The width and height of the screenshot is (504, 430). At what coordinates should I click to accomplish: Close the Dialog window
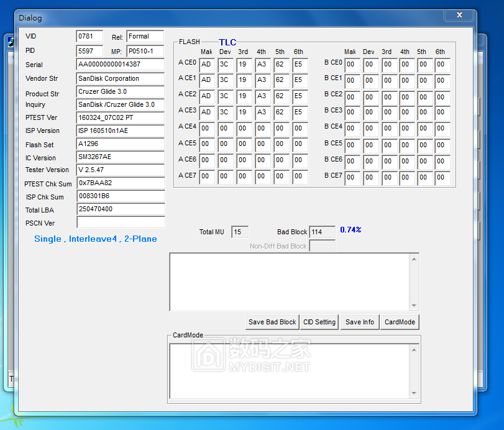coord(459,16)
